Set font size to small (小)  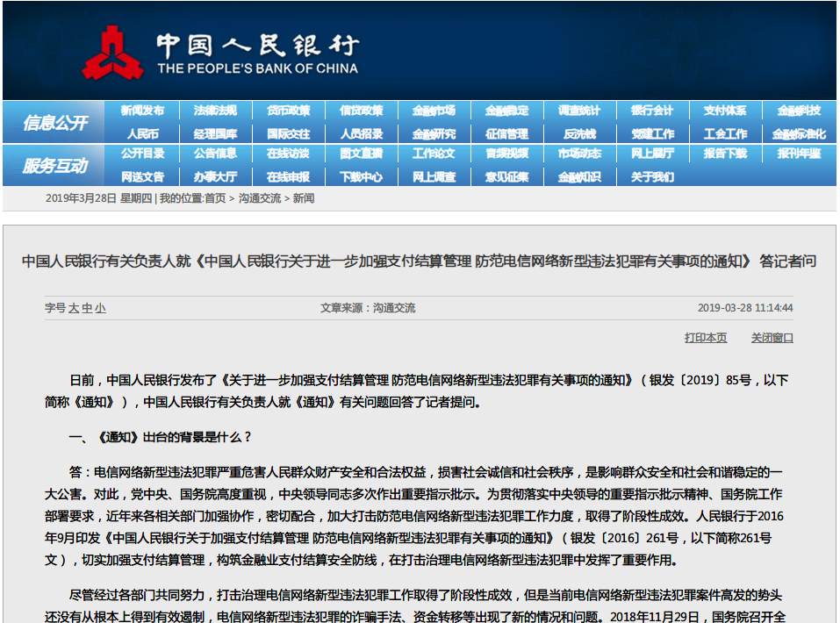pos(100,309)
